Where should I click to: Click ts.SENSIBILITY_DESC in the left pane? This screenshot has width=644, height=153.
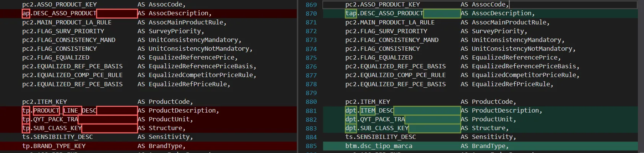pyautogui.click(x=57, y=137)
